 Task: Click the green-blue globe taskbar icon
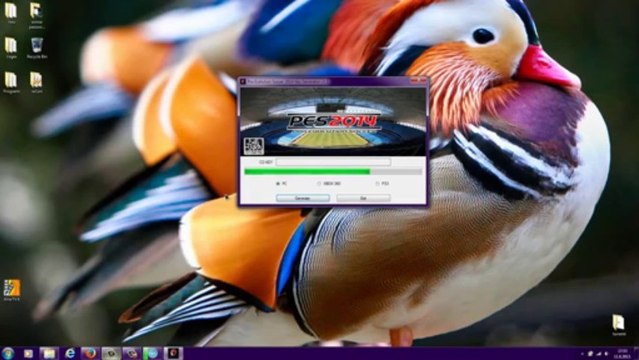click(x=152, y=353)
